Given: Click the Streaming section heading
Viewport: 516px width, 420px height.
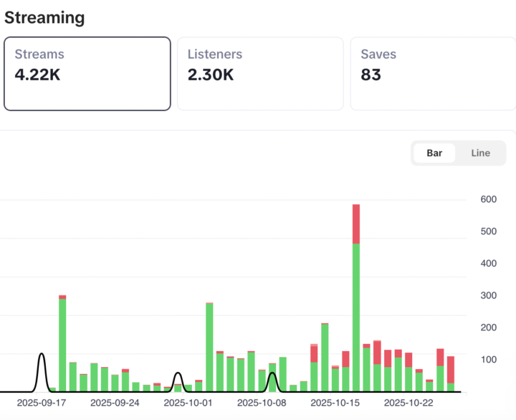Looking at the screenshot, I should [44, 18].
